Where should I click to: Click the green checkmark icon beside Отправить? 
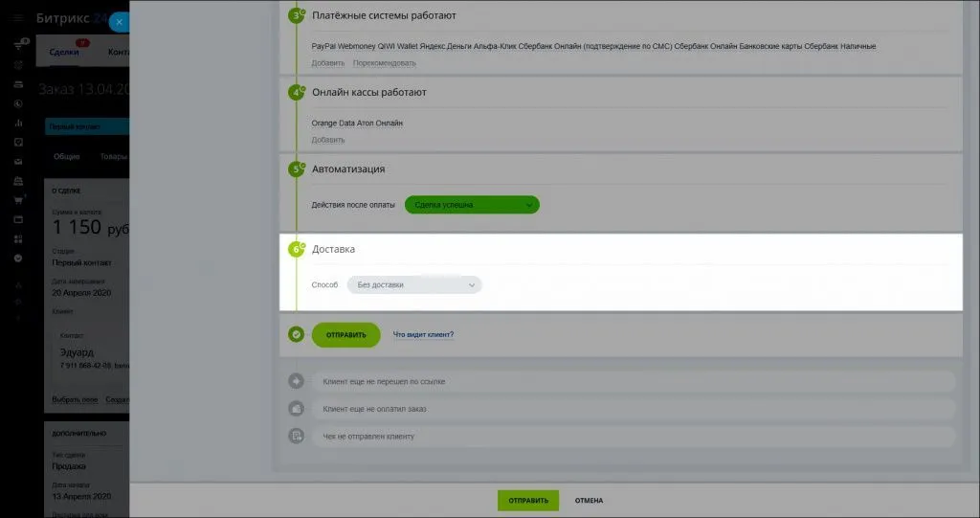point(297,335)
